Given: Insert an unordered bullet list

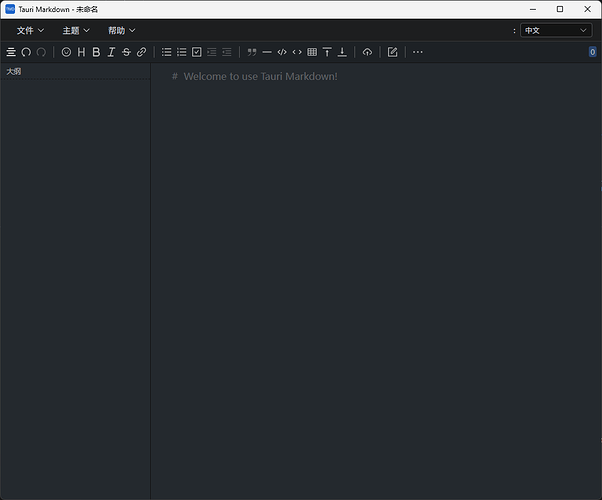Looking at the screenshot, I should coord(167,52).
